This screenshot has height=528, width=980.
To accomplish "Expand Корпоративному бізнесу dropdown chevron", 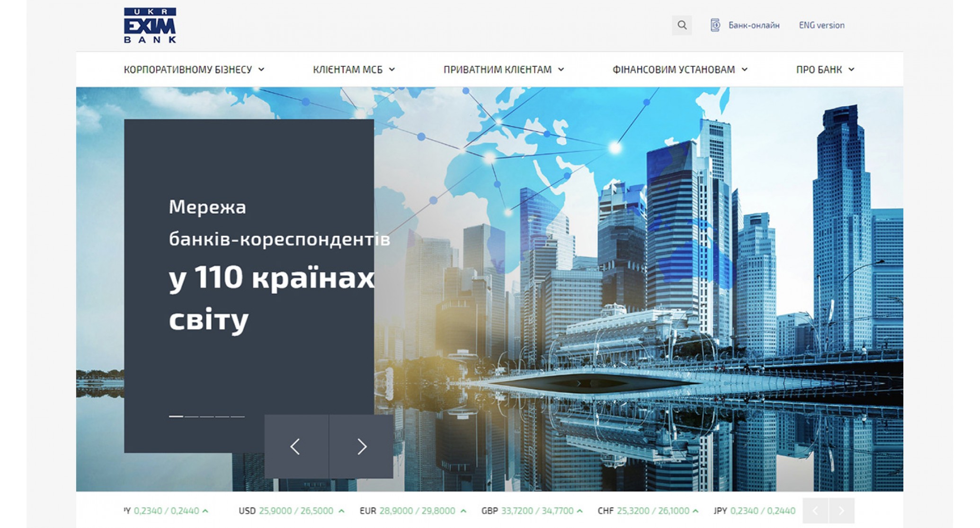I will pyautogui.click(x=261, y=70).
